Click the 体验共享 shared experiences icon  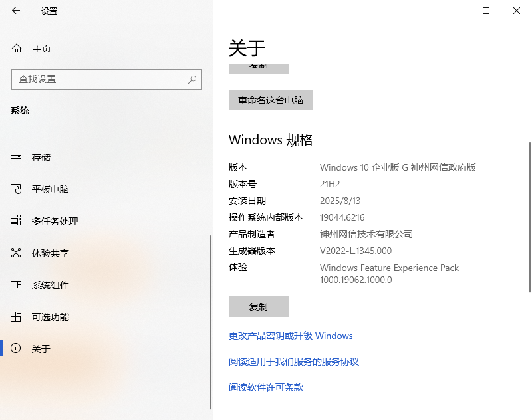tap(16, 253)
